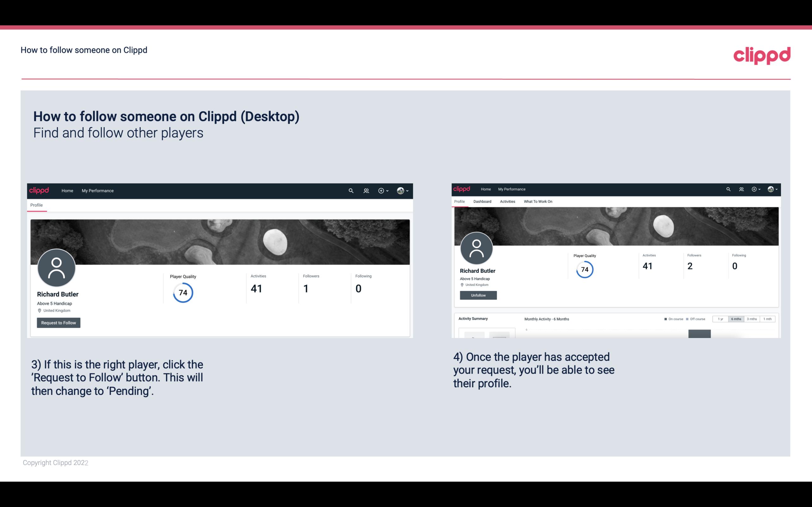This screenshot has width=812, height=507.
Task: Select the '1 yr' time range option
Action: (x=720, y=319)
